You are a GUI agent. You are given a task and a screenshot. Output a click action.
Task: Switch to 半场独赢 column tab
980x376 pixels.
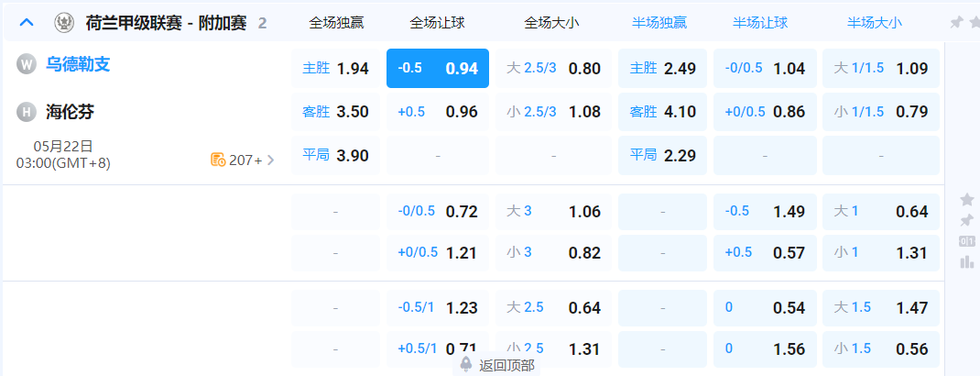click(659, 23)
